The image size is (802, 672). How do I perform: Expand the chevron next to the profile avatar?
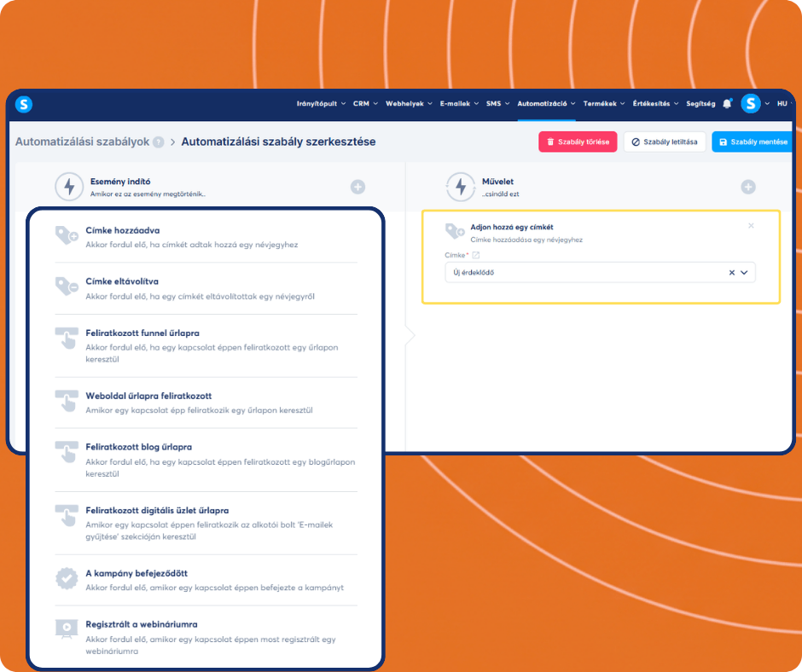pyautogui.click(x=767, y=104)
